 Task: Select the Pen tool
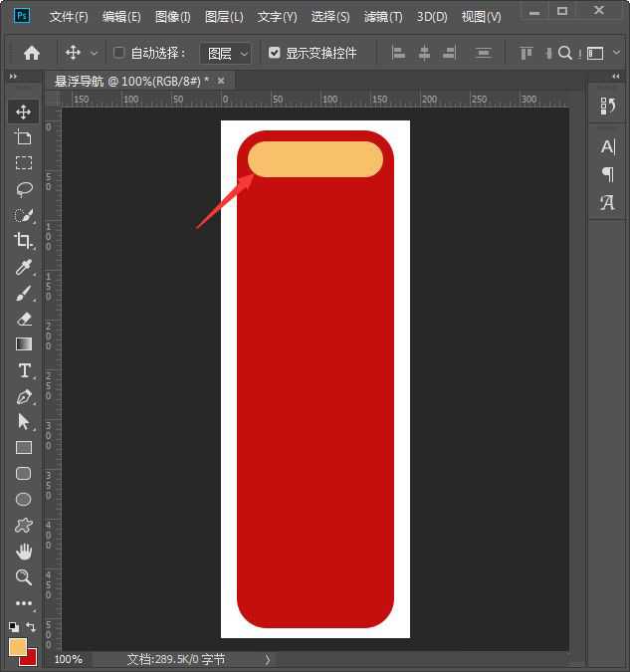coord(24,396)
